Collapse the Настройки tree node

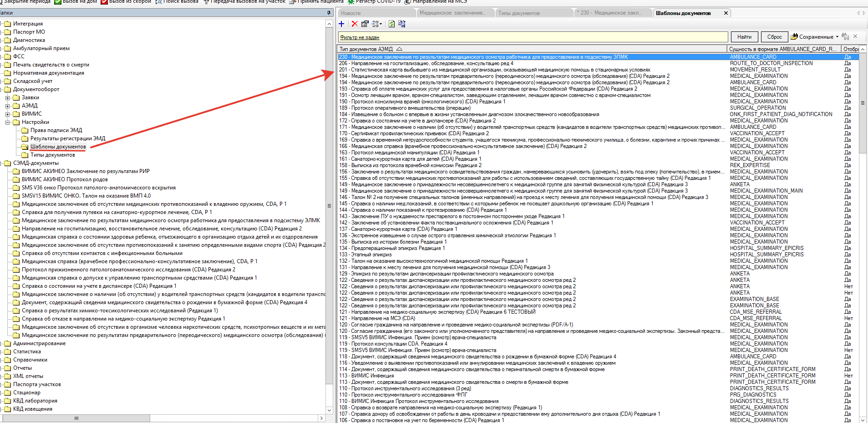pos(8,122)
